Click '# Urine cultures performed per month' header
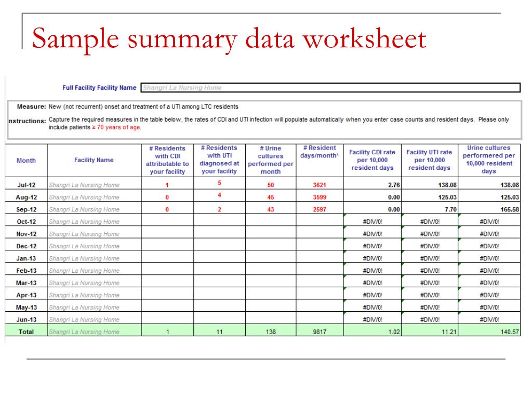This screenshot has width=532, height=399. pos(271,160)
